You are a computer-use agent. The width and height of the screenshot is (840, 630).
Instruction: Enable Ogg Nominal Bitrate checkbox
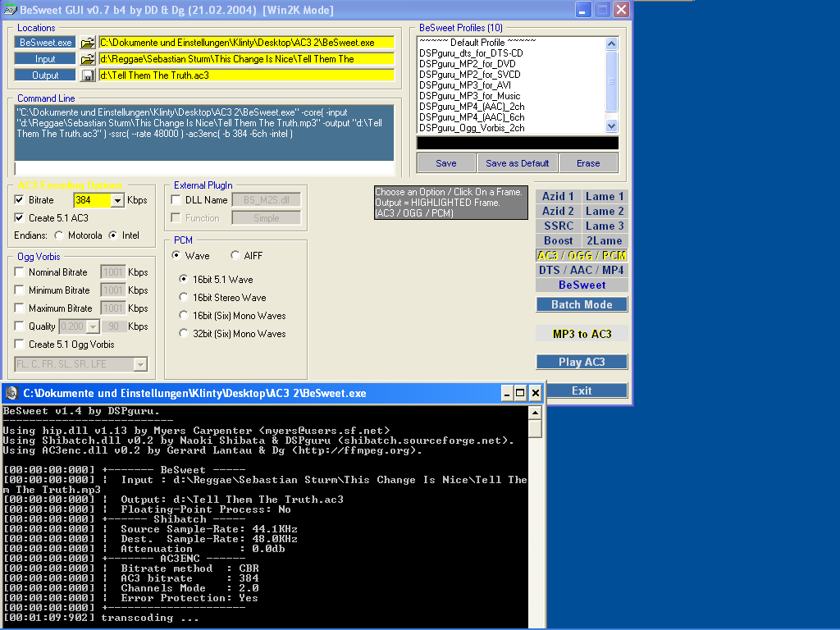(x=20, y=272)
